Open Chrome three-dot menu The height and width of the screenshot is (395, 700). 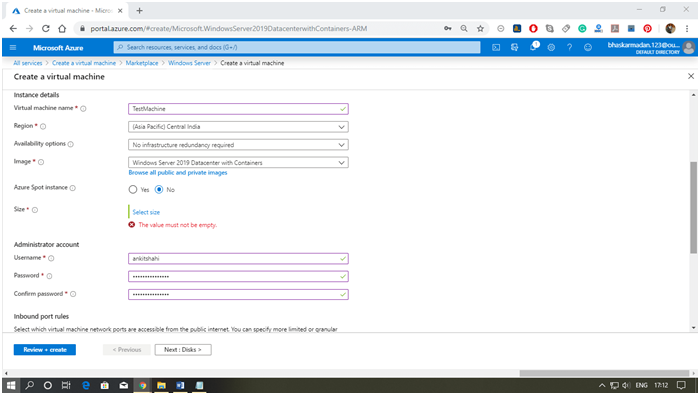(x=687, y=29)
